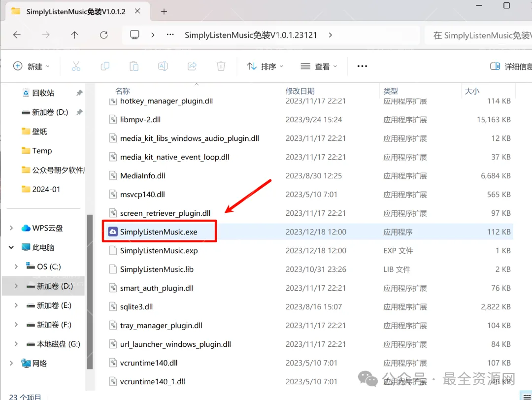Go up one folder level
The height and width of the screenshot is (400, 532).
[75, 35]
